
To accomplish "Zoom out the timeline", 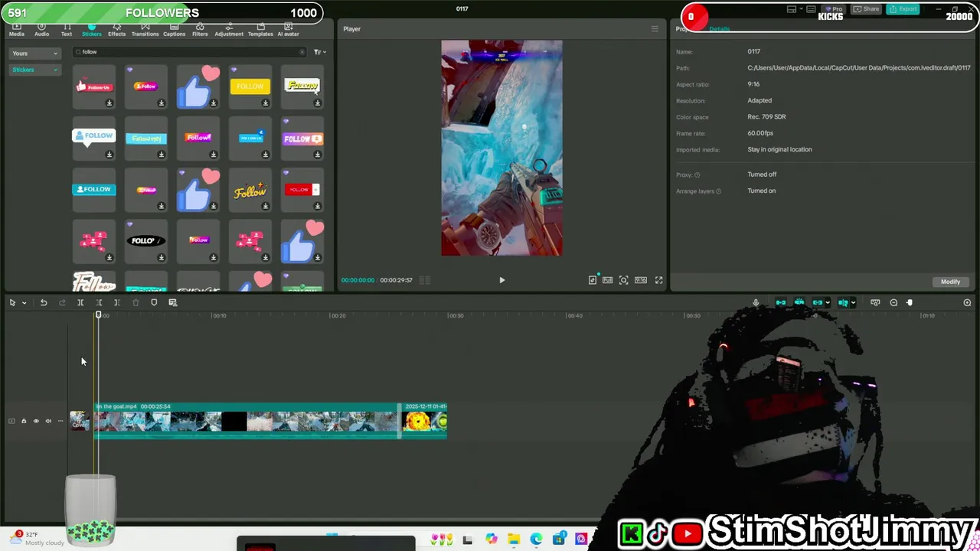I will point(893,303).
